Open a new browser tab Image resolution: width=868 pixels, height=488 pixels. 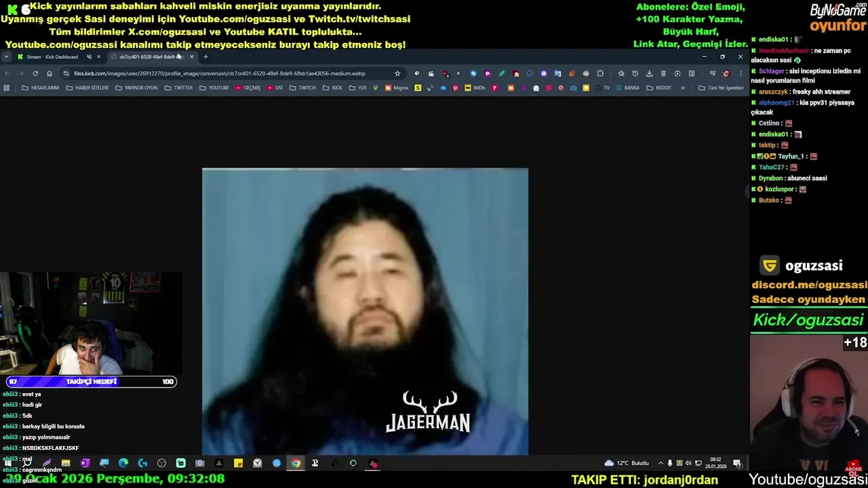[x=205, y=57]
